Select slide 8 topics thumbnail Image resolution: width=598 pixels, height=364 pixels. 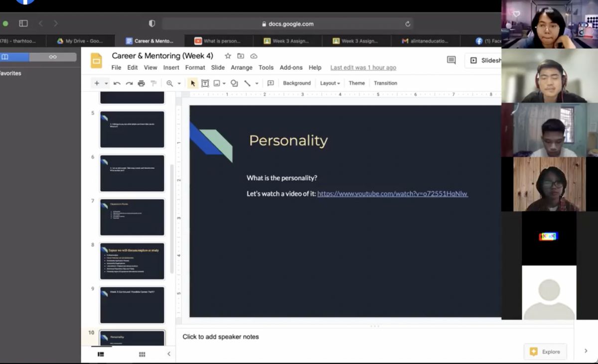point(132,261)
